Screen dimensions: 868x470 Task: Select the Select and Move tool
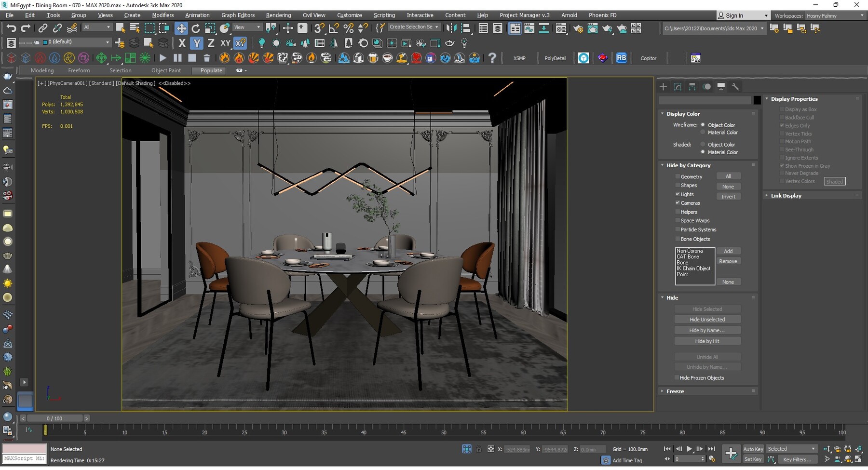pos(181,27)
